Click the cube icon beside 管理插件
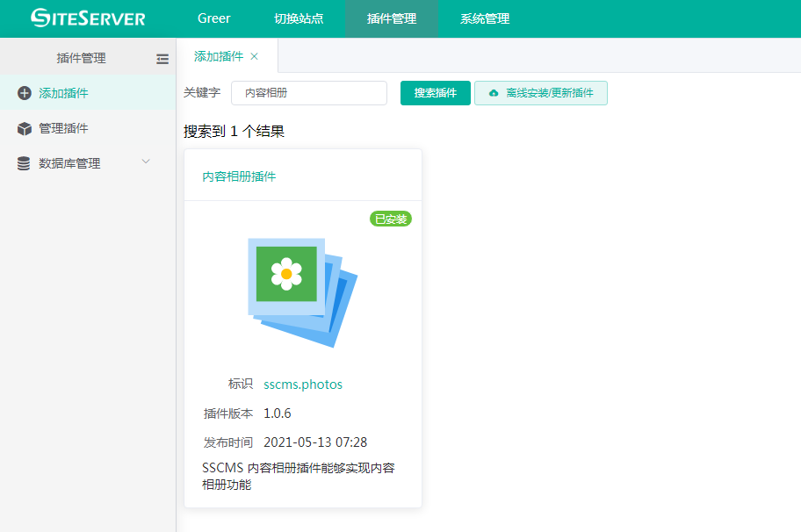801x532 pixels. (x=24, y=128)
